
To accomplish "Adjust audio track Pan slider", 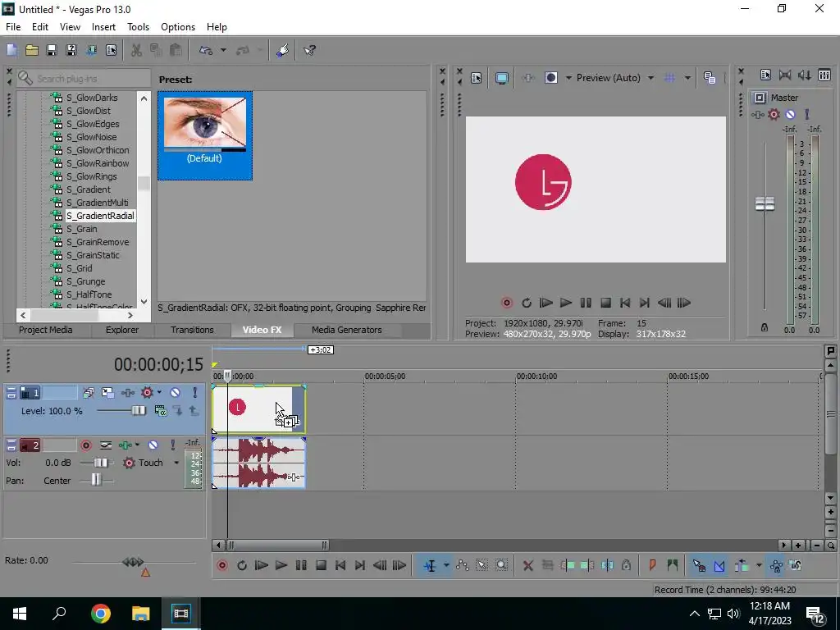I will tap(97, 481).
